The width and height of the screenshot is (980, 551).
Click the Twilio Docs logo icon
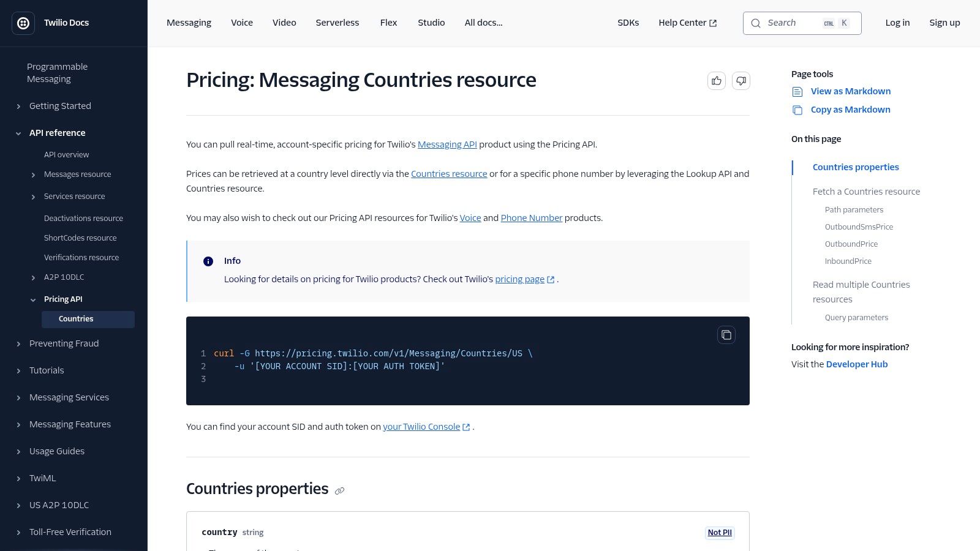23,23
